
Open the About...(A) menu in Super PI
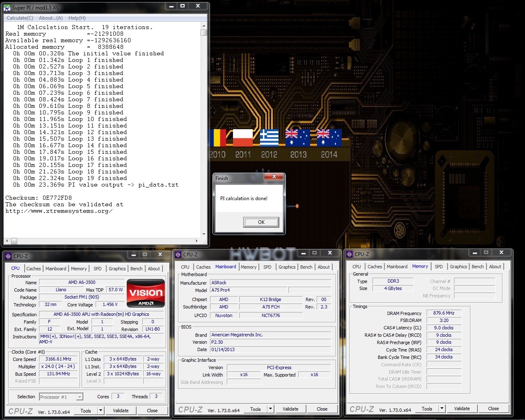click(x=51, y=18)
